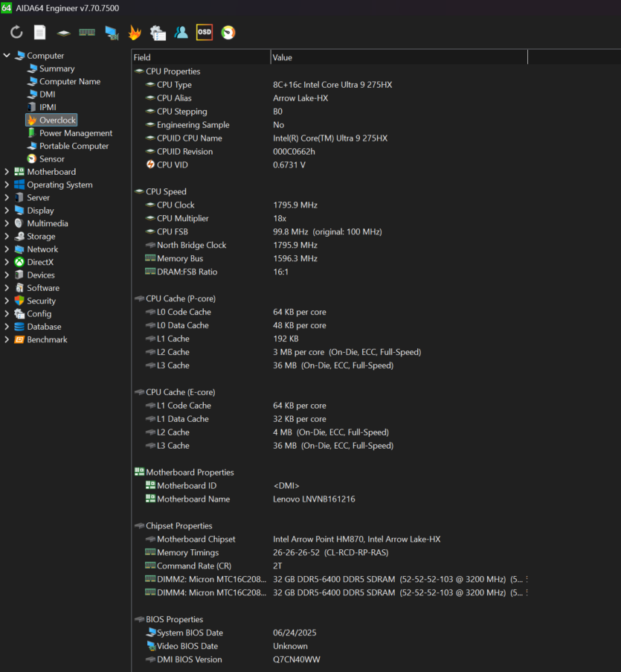Click the System BIOS Date row

coord(331,633)
